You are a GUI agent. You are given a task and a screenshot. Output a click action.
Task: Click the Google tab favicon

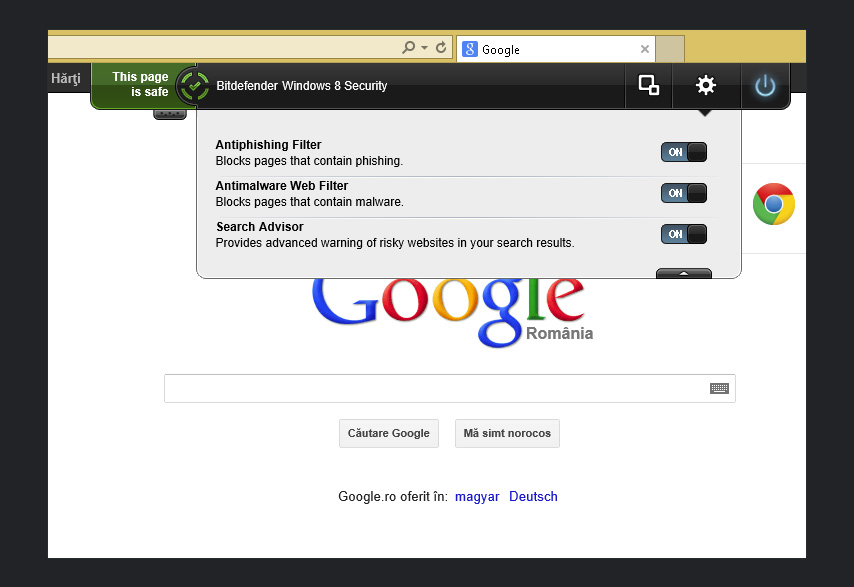click(469, 50)
